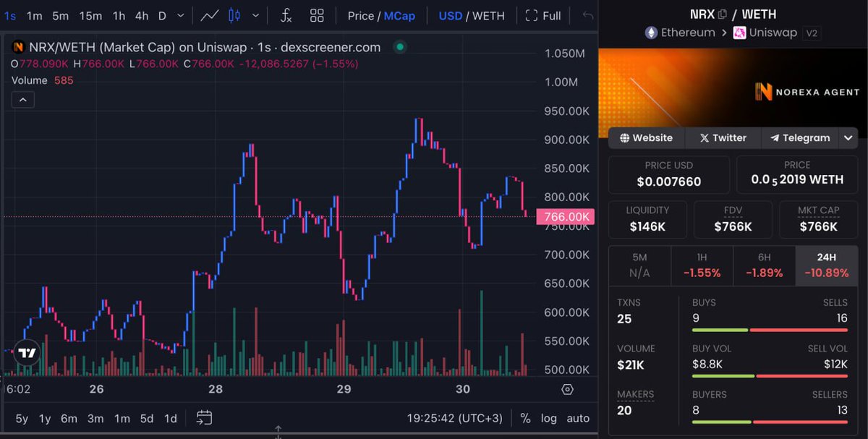
Task: Set chart range to 1d
Action: pos(171,418)
